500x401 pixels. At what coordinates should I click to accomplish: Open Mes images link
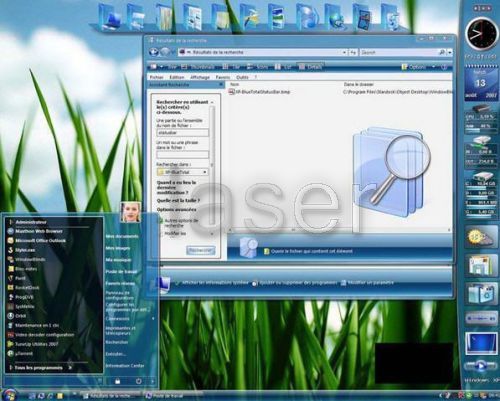click(118, 248)
